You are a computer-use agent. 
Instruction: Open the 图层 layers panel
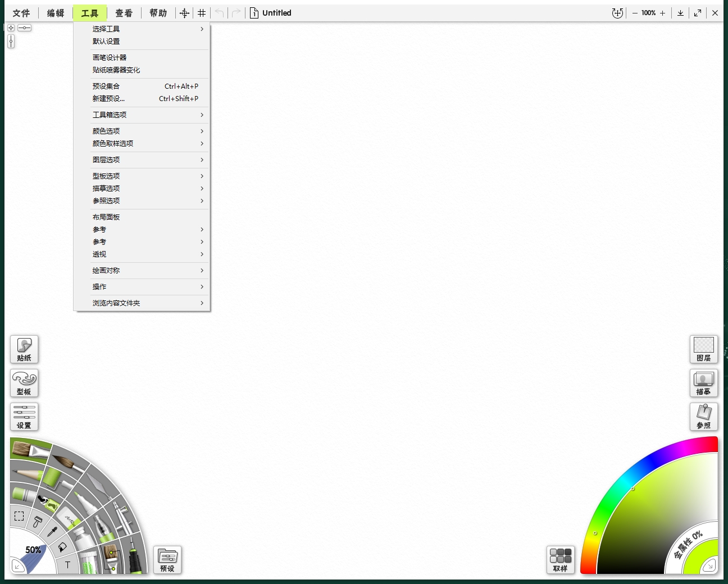(704, 349)
